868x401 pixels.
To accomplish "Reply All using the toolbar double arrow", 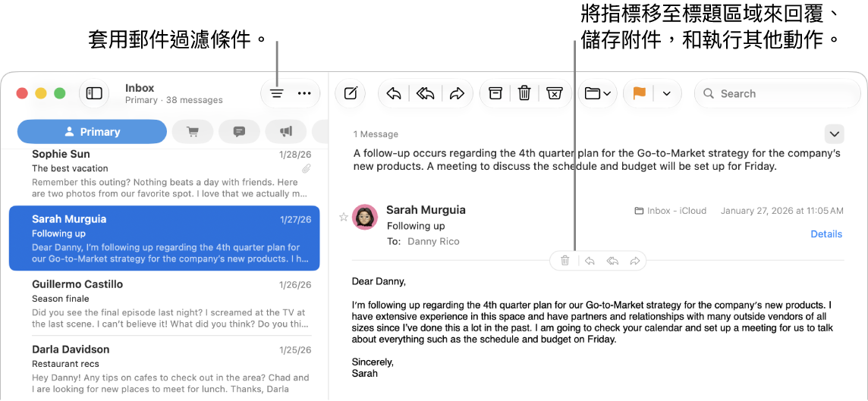I will tap(425, 94).
